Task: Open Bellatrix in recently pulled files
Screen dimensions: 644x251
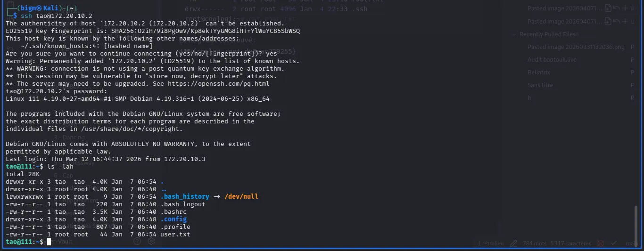Action: coord(539,72)
